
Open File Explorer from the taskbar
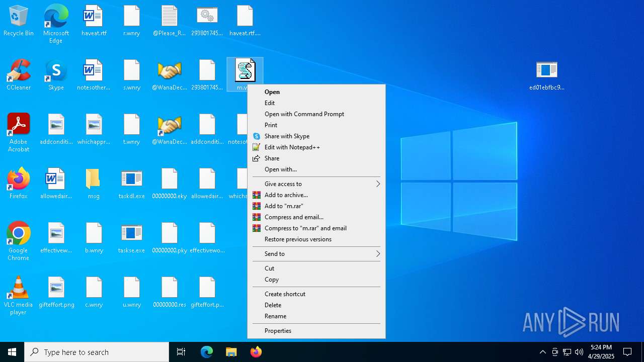[231, 352]
